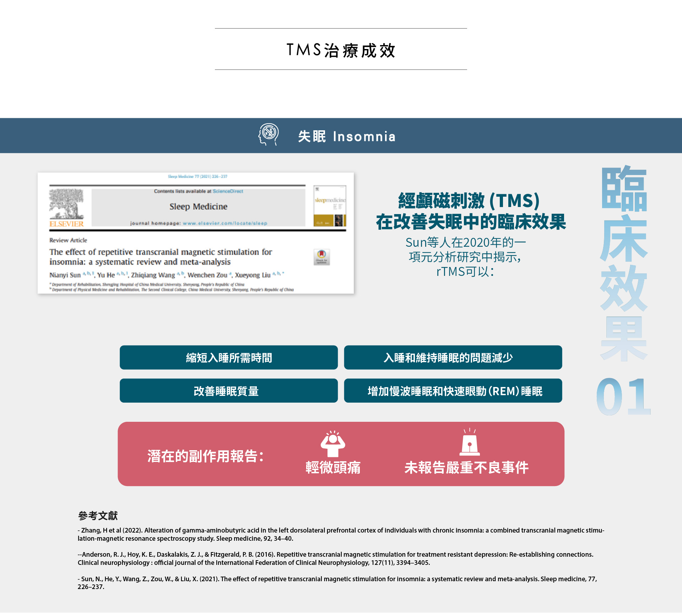Click the article title about repetitive transcranial stimulation
The width and height of the screenshot is (682, 616).
[x=161, y=257]
